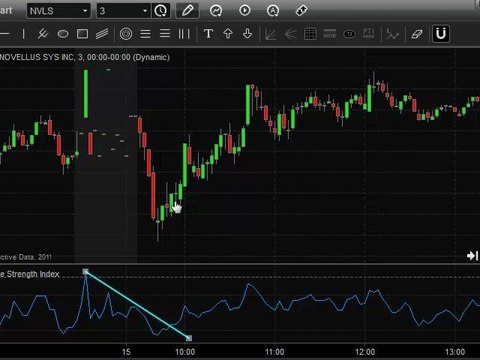
Task: Click the trendline's top anchor handle
Action: [x=86, y=272]
